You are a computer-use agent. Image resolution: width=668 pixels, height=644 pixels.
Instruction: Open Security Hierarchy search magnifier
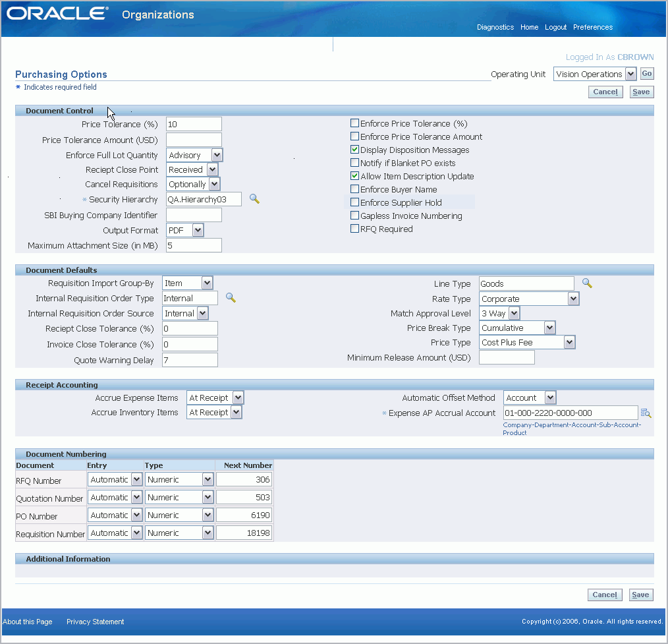click(x=254, y=198)
